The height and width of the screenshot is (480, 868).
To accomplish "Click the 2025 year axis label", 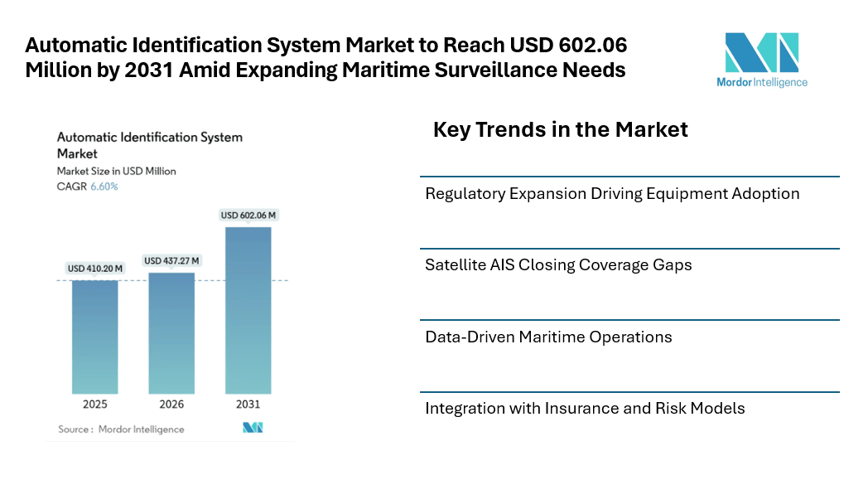I will [94, 405].
